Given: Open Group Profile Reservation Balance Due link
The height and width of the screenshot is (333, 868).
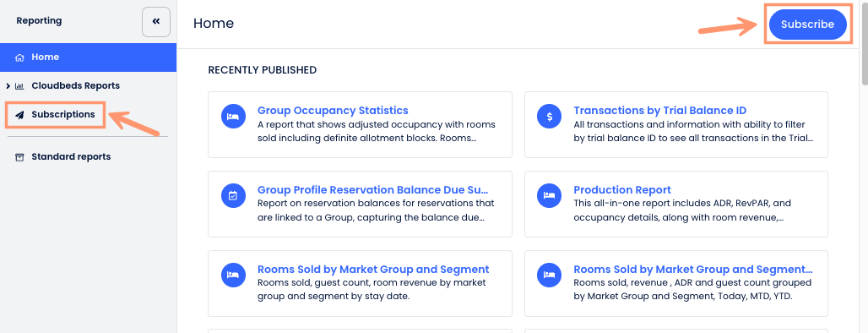Looking at the screenshot, I should click(x=373, y=190).
